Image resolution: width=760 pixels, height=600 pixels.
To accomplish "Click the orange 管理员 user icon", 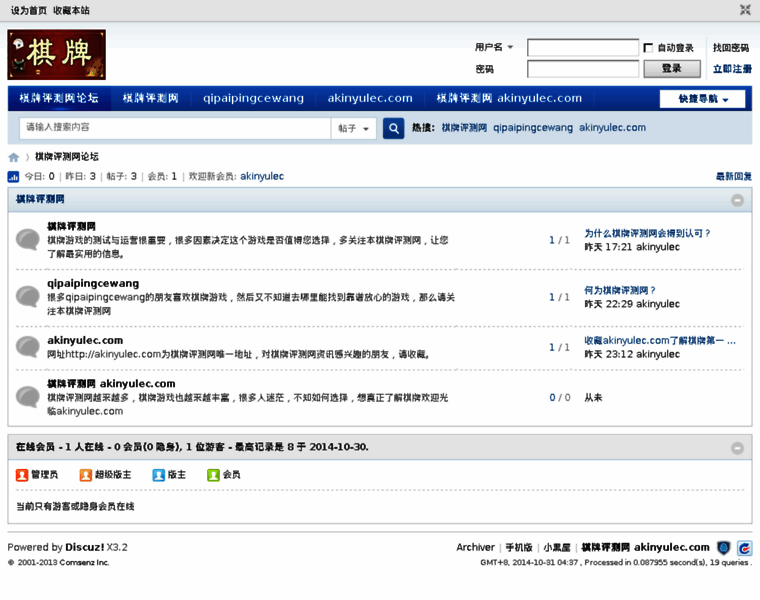I will (x=22, y=475).
